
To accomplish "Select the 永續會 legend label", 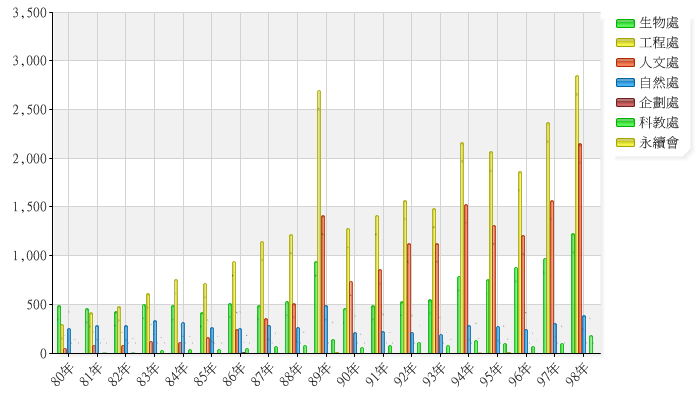I will [x=660, y=143].
